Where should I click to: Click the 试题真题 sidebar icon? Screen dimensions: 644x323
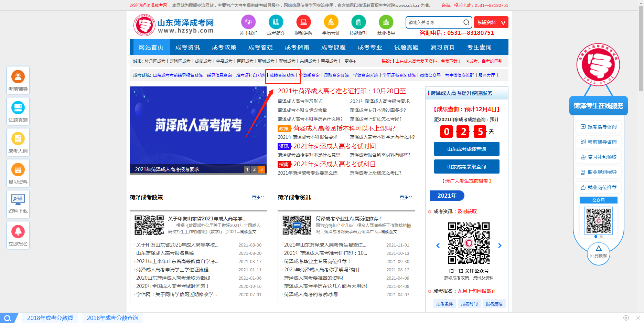click(x=18, y=107)
